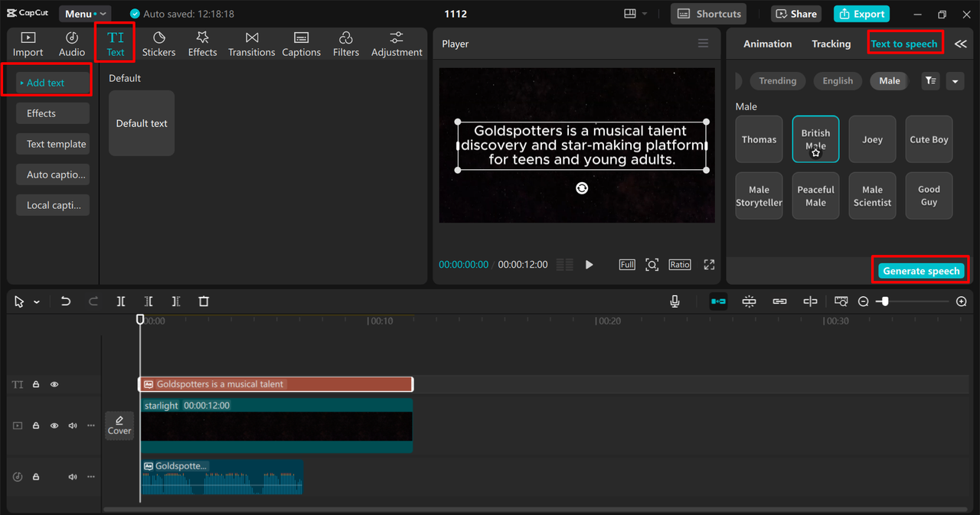Mute the Goldspotters audio track
The height and width of the screenshot is (515, 980).
point(73,477)
